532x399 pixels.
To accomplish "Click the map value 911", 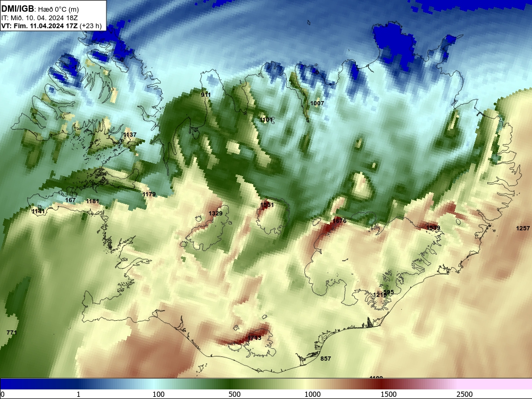I will (x=206, y=95).
